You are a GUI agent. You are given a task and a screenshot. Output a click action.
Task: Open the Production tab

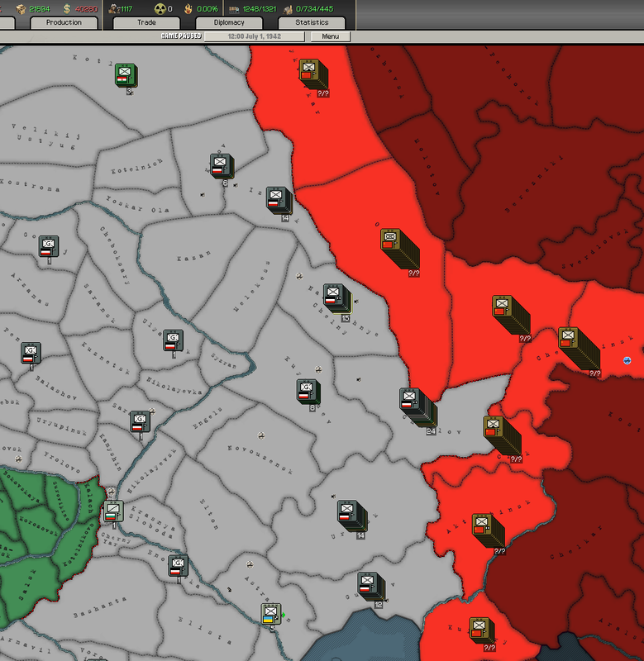point(64,23)
